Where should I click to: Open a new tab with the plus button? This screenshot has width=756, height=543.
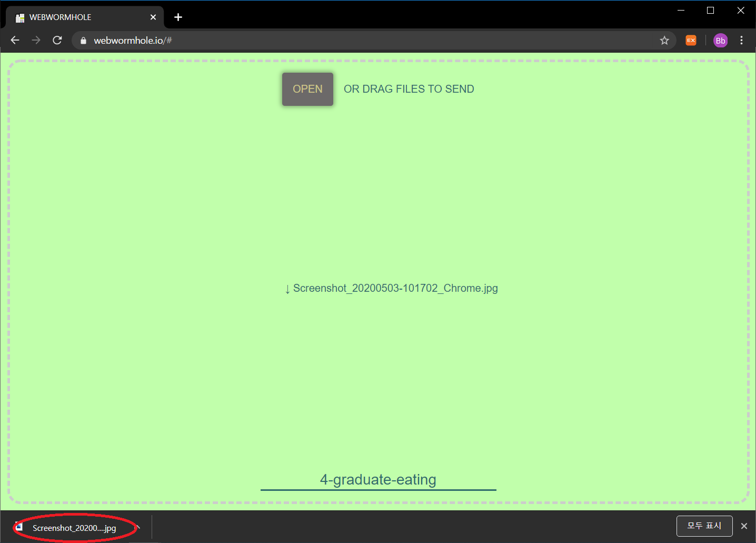178,17
